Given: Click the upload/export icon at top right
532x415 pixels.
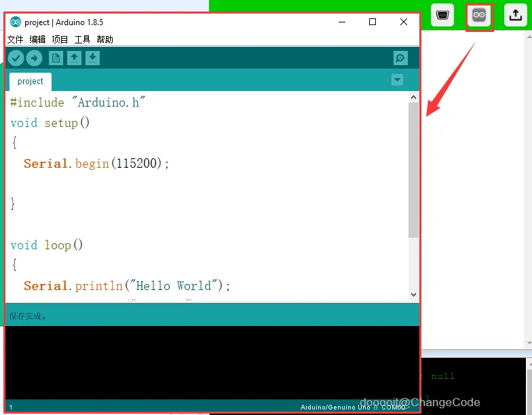Looking at the screenshot, I should coord(516,15).
